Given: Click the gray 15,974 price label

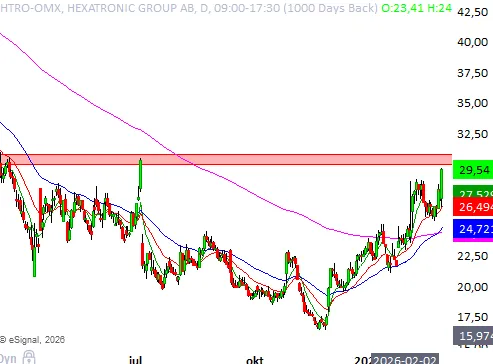Looking at the screenshot, I should pos(473,335).
